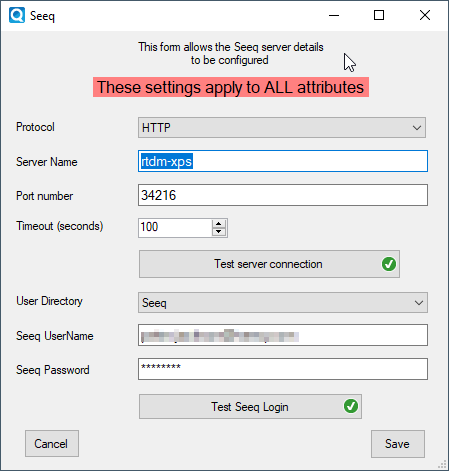The width and height of the screenshot is (449, 471).
Task: Click the Test server connection button
Action: pyautogui.click(x=269, y=264)
